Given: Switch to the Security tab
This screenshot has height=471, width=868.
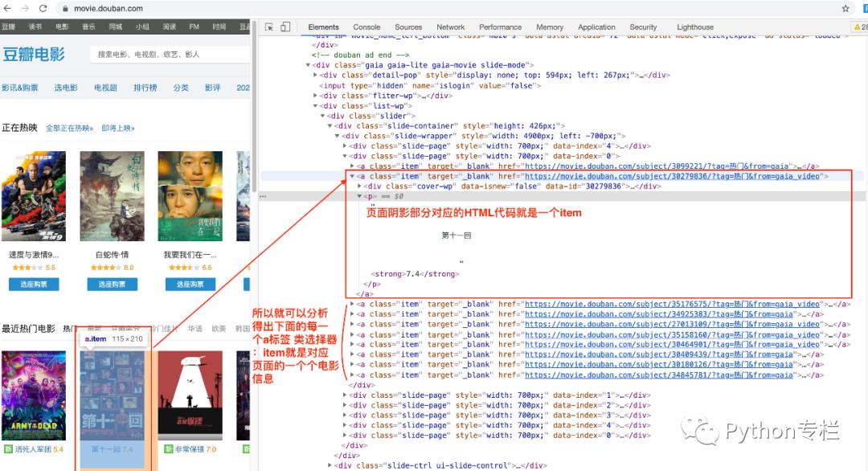Looking at the screenshot, I should [643, 27].
